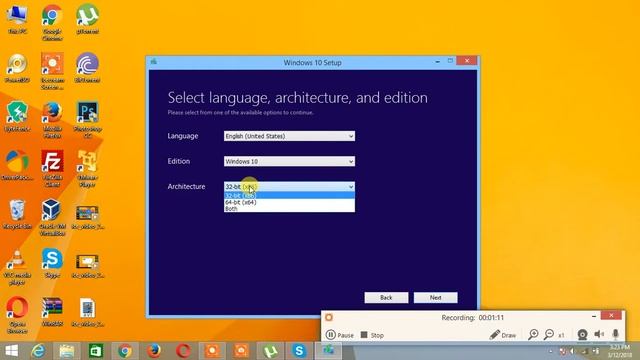The image size is (640, 360).
Task: Click the Next button in Setup
Action: tap(436, 298)
